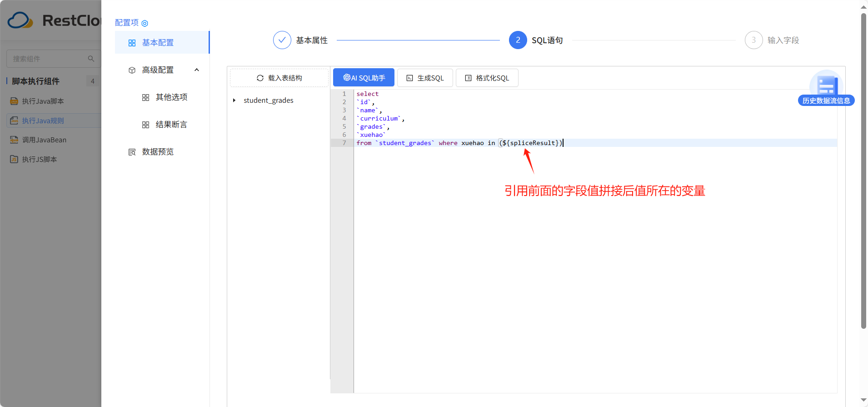
Task: Click the count badge 4 beside 脚本执行组件
Action: (93, 81)
